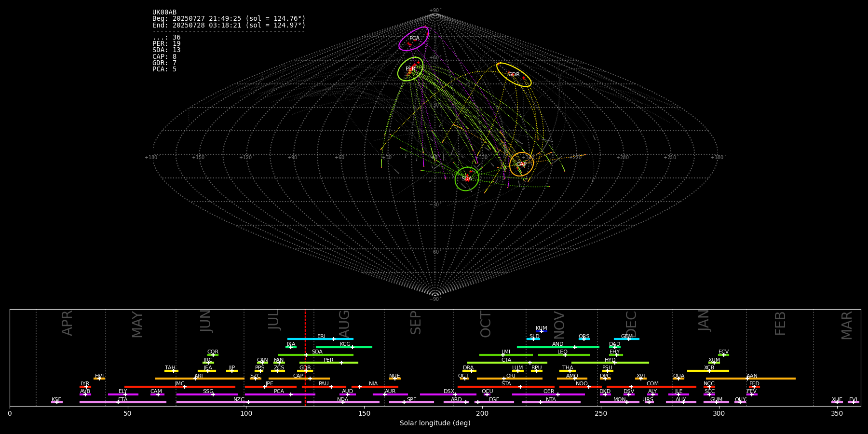Click the +90° label at the map's north pole
Screen dimensions: 868x434
click(435, 11)
